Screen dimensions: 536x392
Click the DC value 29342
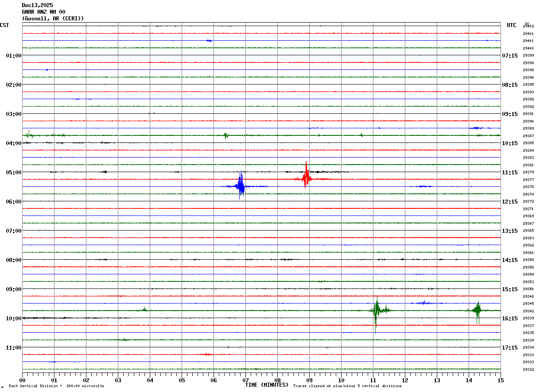528,311
